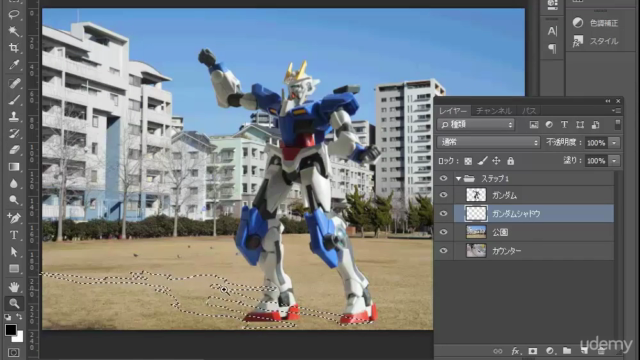Hide the 公園 layer
Screen dimensions: 640x360
click(x=443, y=232)
